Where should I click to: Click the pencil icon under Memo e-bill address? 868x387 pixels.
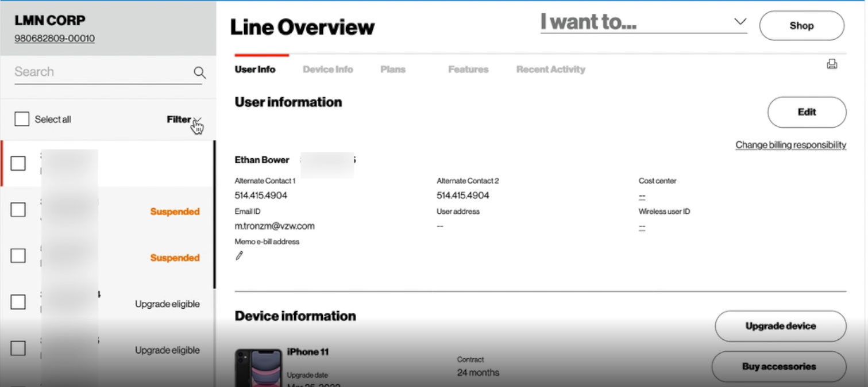[x=240, y=256]
